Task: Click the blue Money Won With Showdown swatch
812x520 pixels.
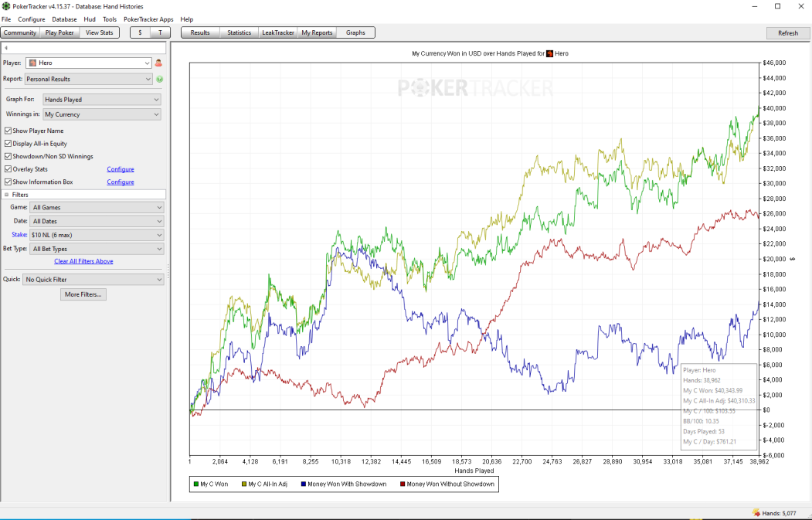Action: [304, 484]
